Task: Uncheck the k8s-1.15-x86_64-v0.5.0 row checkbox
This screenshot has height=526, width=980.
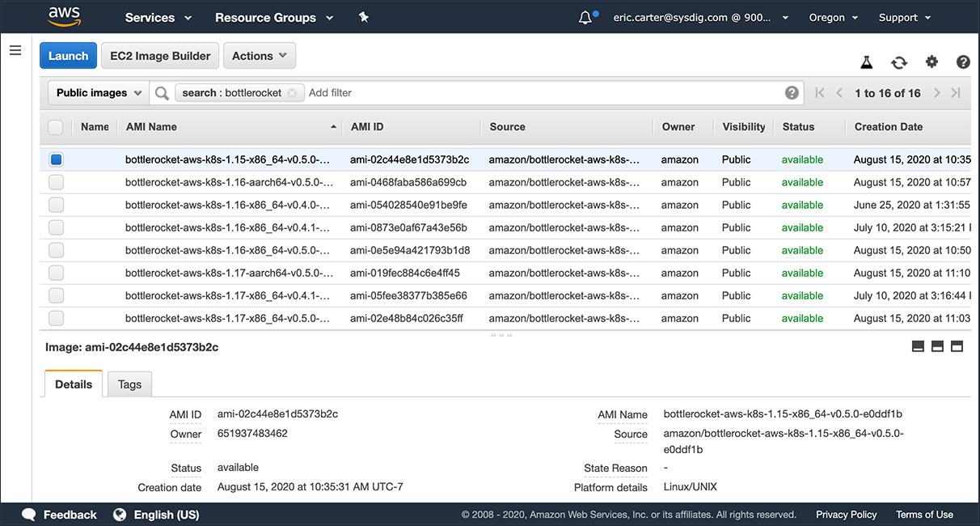Action: pos(56,159)
